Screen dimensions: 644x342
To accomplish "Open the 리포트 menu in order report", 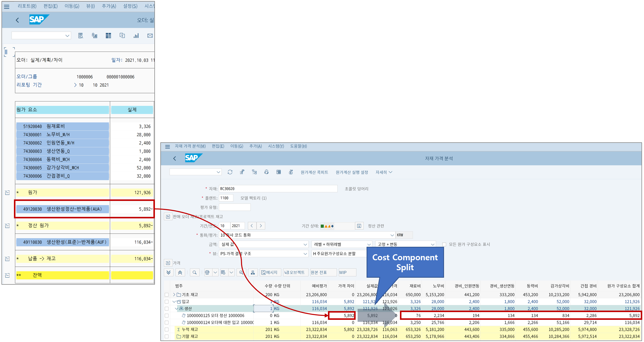I will coord(27,6).
